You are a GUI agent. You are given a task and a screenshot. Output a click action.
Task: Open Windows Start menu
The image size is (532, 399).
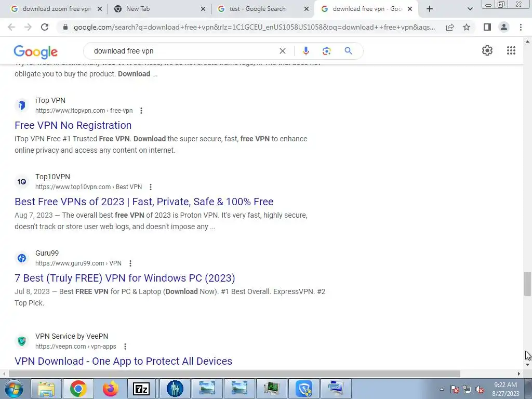point(14,389)
